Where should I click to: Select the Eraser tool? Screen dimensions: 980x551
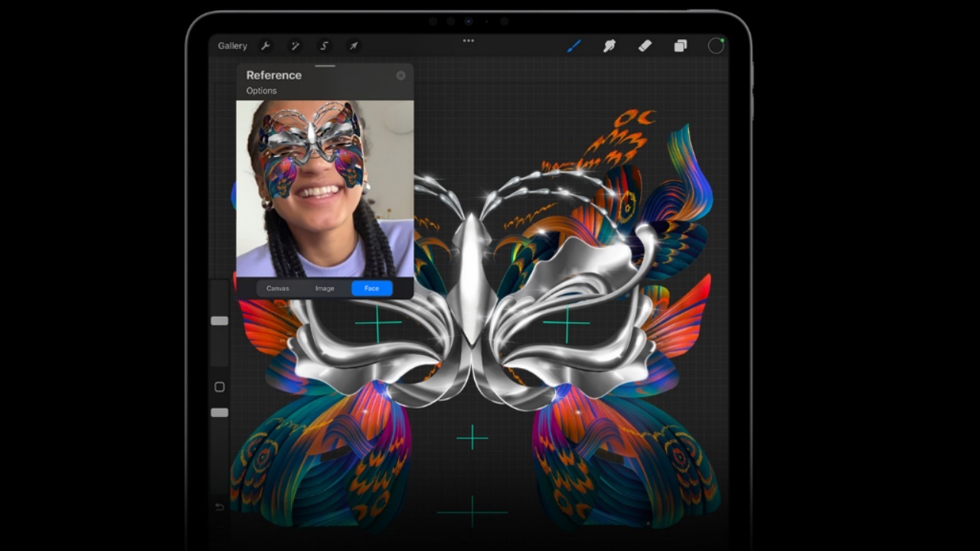pos(645,46)
